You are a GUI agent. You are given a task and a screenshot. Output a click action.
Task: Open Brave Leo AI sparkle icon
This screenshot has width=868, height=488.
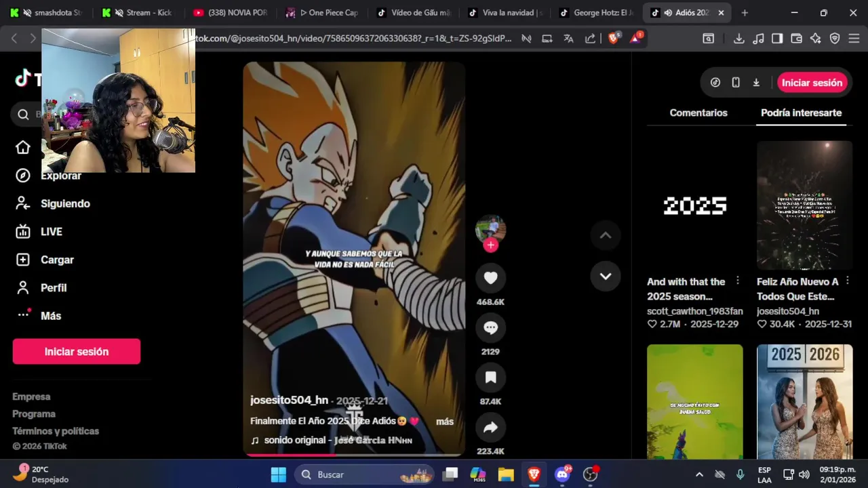[816, 39]
